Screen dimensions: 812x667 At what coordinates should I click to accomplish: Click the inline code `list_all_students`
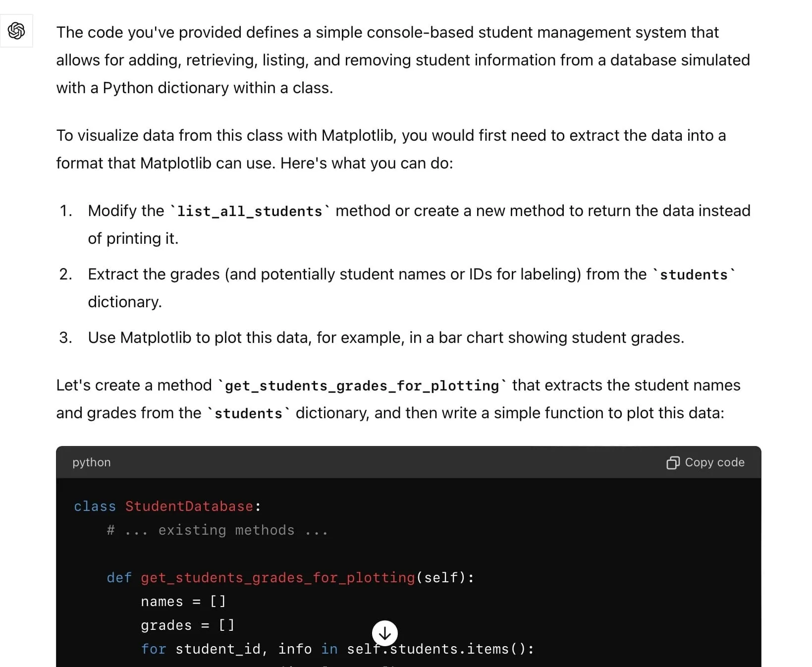[x=250, y=211]
